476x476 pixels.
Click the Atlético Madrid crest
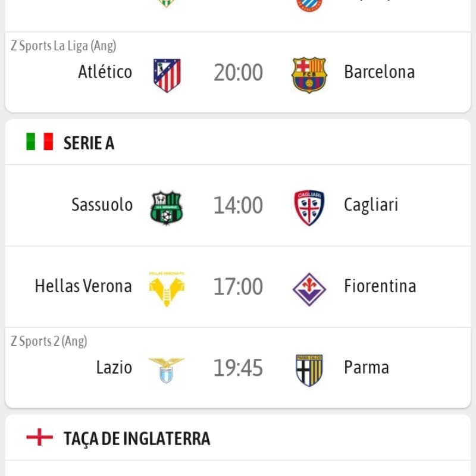(167, 75)
